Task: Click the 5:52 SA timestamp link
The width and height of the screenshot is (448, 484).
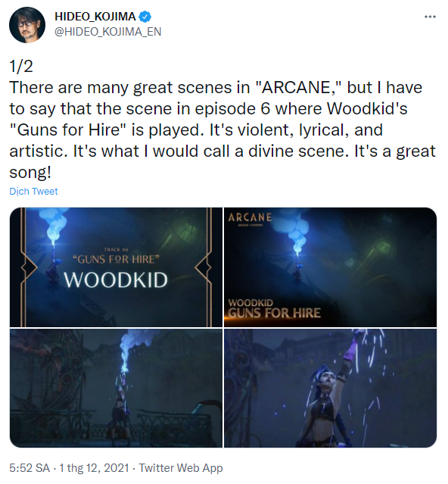Action: click(x=30, y=468)
